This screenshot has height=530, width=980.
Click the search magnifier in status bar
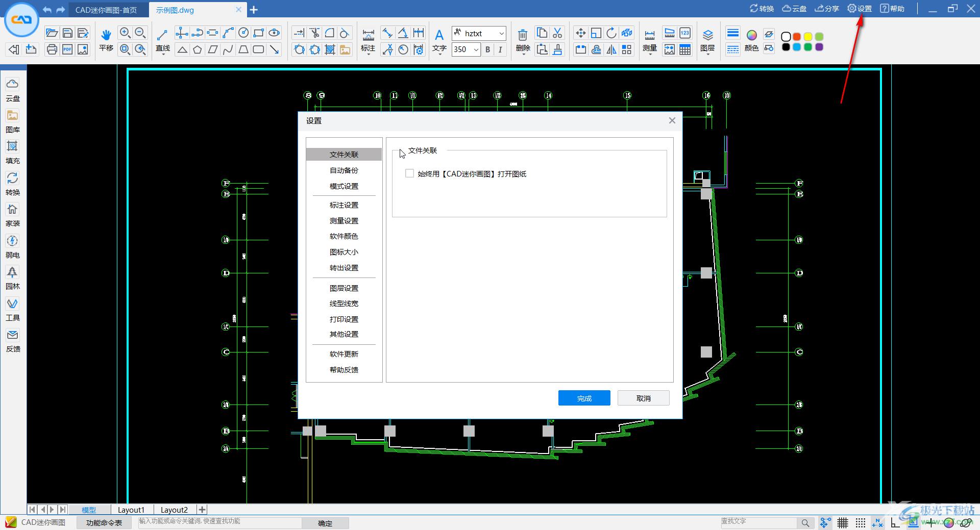click(x=805, y=523)
